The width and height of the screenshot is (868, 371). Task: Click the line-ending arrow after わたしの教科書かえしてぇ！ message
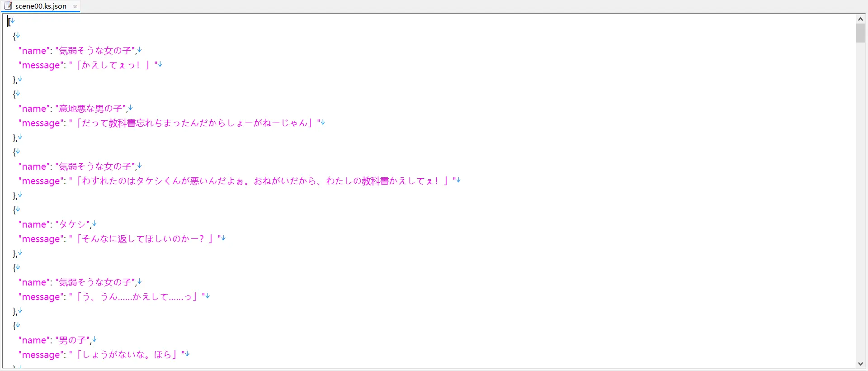point(458,180)
